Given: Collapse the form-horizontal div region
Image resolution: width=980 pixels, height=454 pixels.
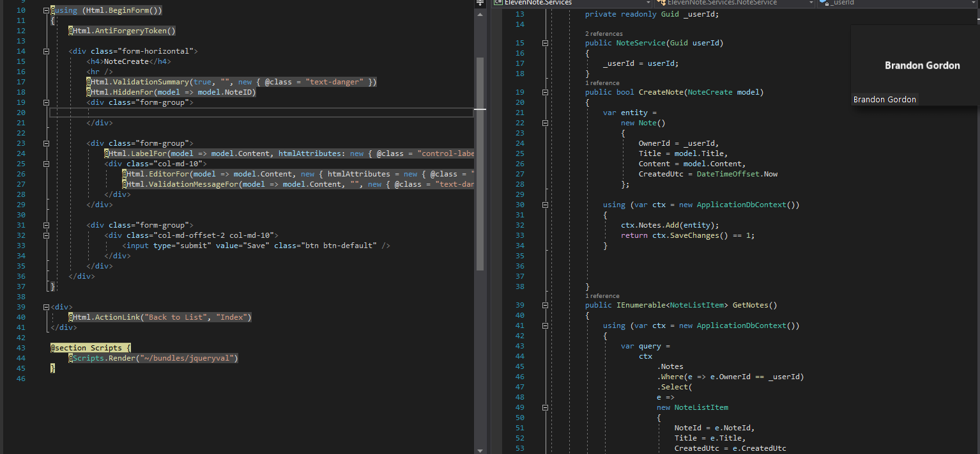Looking at the screenshot, I should (46, 51).
